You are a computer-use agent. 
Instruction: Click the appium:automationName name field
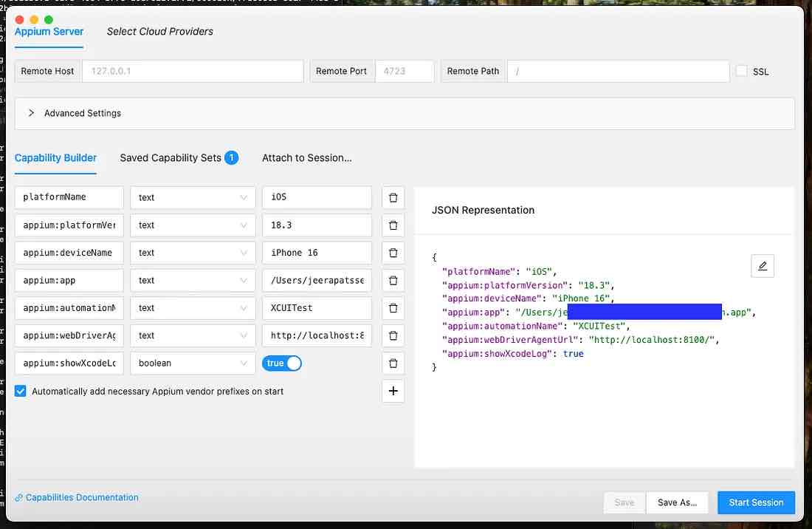[69, 308]
